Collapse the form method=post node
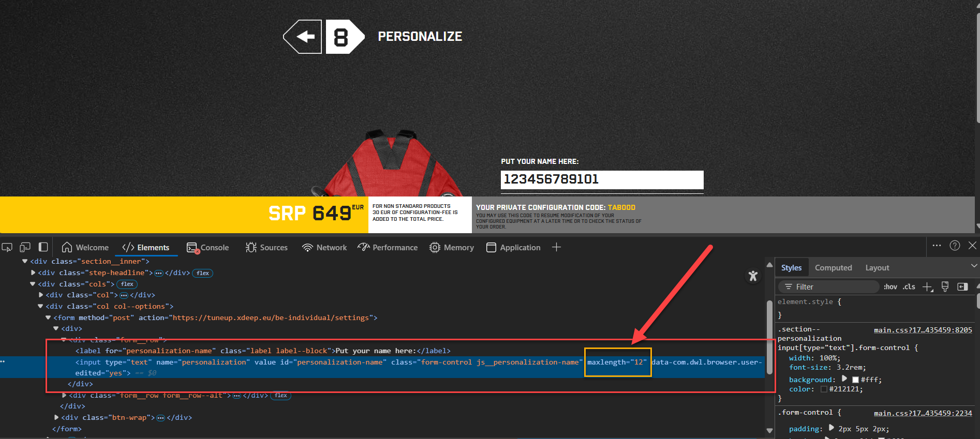 point(48,317)
